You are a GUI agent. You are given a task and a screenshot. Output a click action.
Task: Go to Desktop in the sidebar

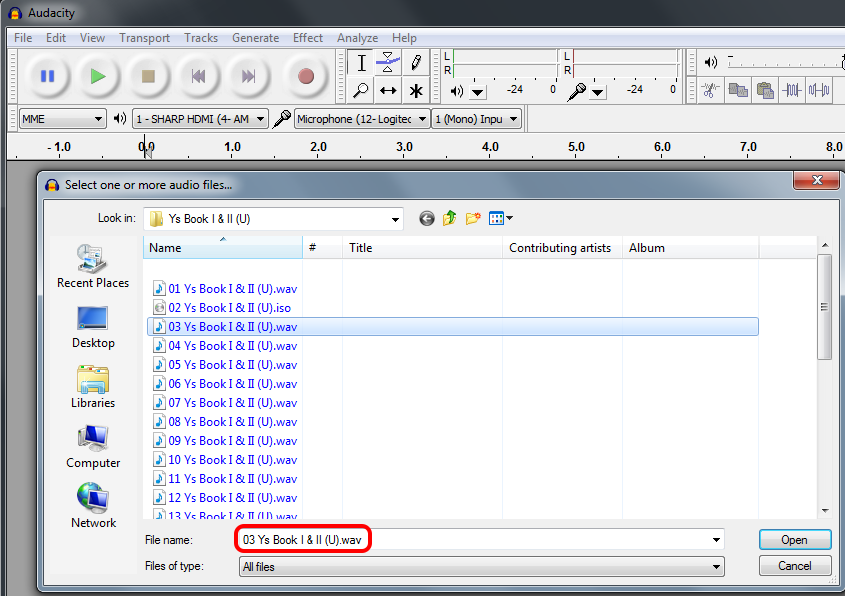click(93, 327)
